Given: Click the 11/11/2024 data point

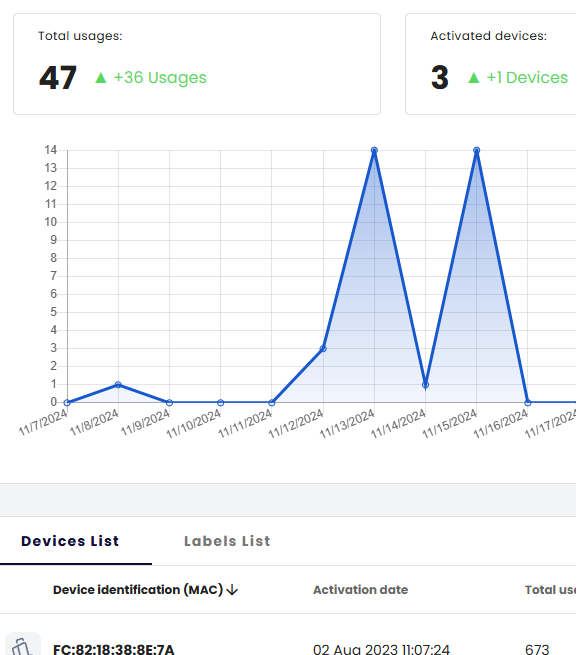Looking at the screenshot, I should coord(271,403).
